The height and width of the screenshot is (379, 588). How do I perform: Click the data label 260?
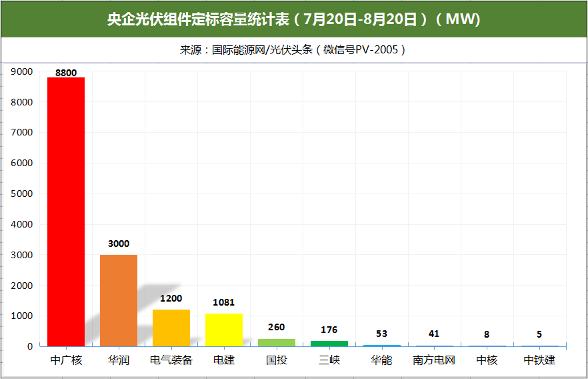[277, 327]
